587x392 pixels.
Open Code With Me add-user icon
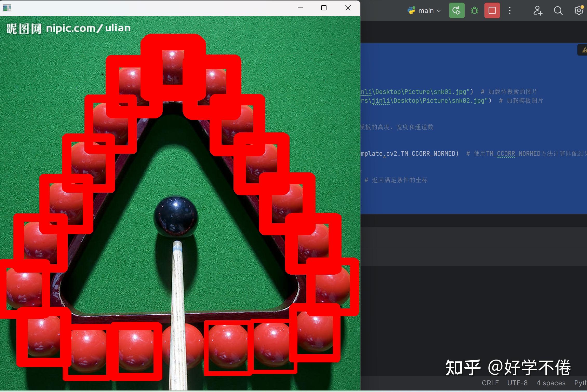[537, 11]
